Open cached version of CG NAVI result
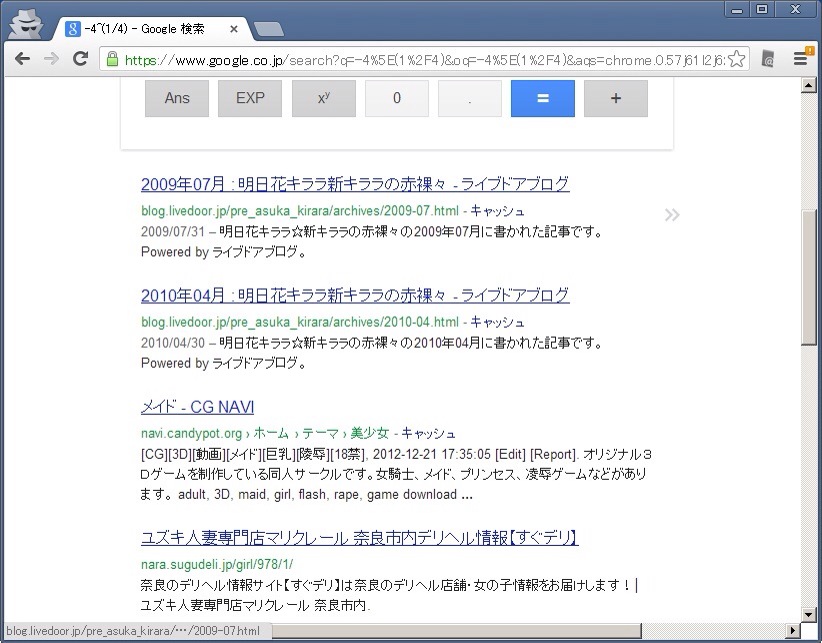 click(x=428, y=433)
